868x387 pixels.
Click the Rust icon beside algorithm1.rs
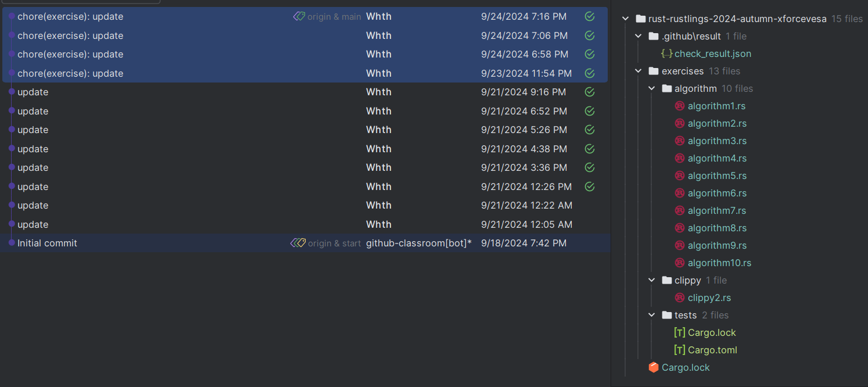coord(680,106)
